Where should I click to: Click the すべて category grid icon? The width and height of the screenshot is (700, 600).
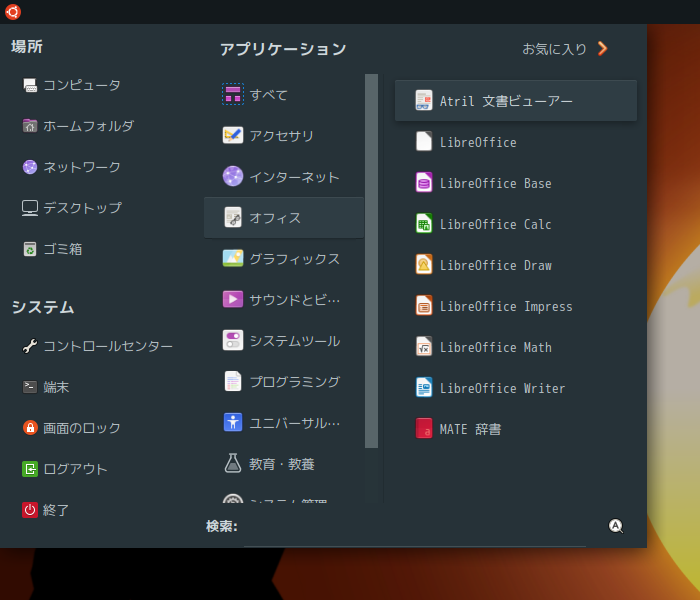pos(233,94)
